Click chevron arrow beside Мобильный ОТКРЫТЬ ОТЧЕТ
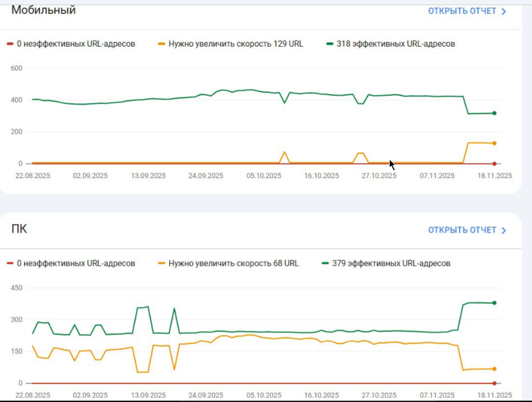 click(504, 11)
